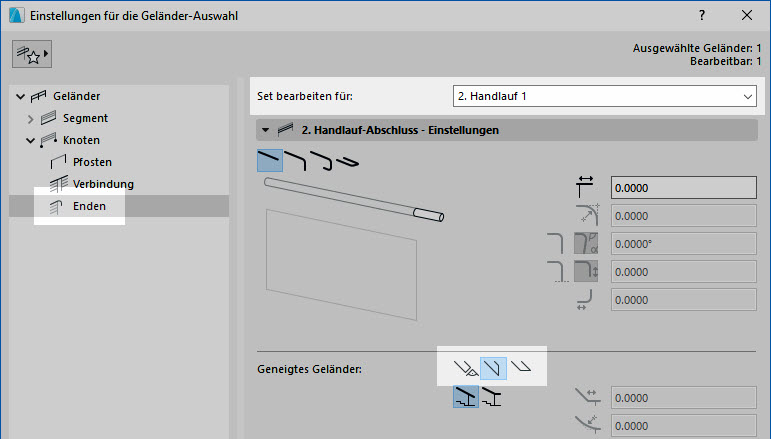Choose the return loop handrail ending type
The width and height of the screenshot is (771, 439).
[348, 160]
